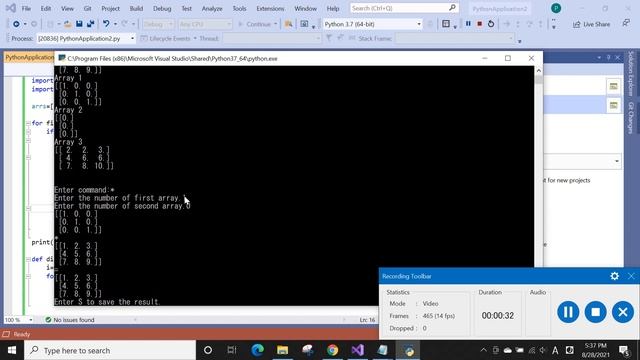Open the File menu
Viewport: 640px width, 360px height.
click(x=26, y=8)
